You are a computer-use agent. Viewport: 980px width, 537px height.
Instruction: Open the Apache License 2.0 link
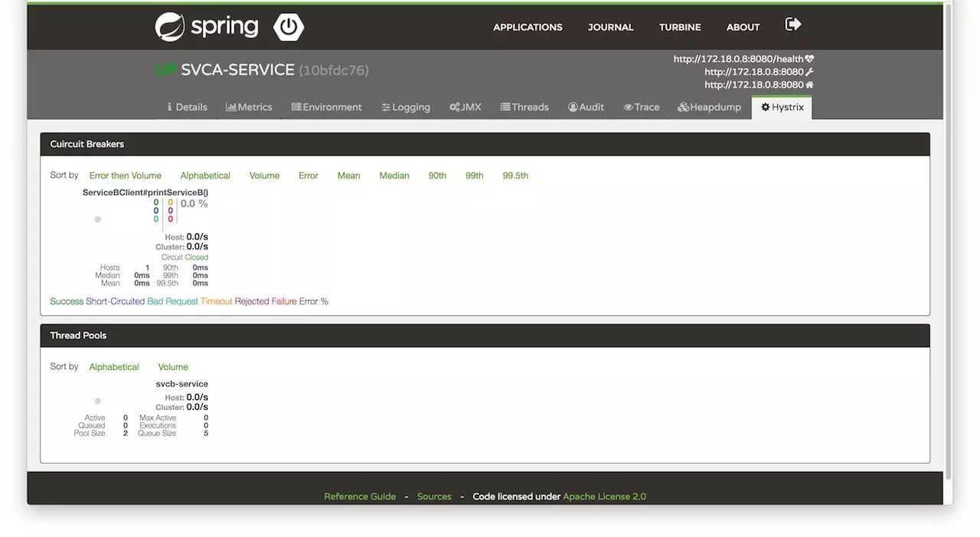604,496
